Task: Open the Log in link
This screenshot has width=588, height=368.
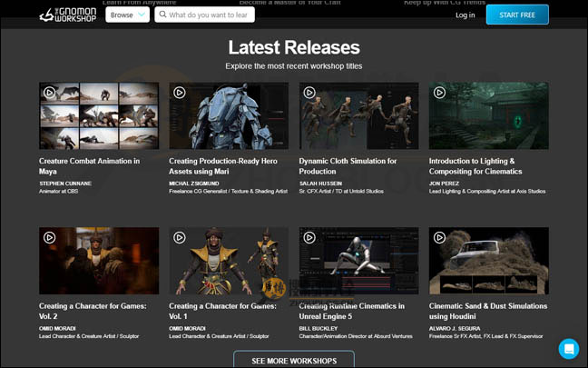Action: [465, 15]
